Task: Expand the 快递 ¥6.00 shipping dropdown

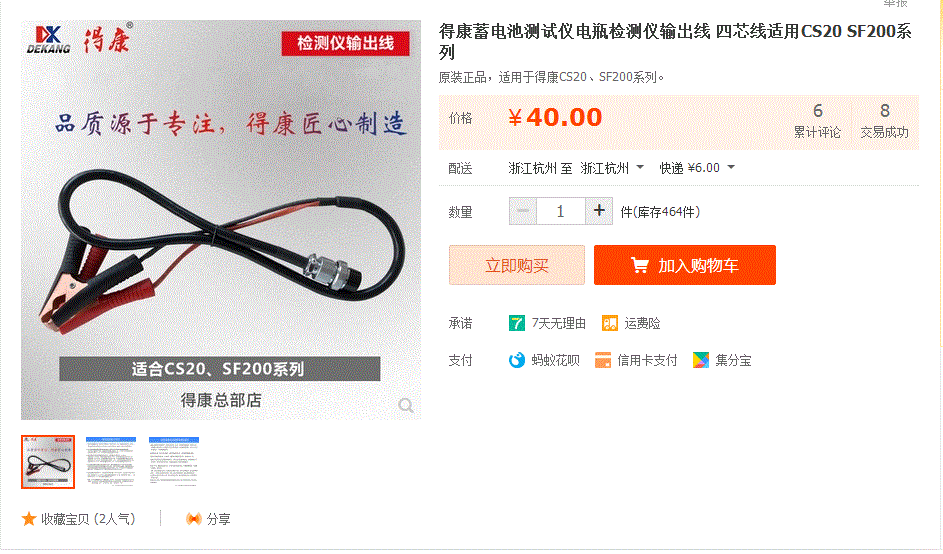Action: coord(697,168)
